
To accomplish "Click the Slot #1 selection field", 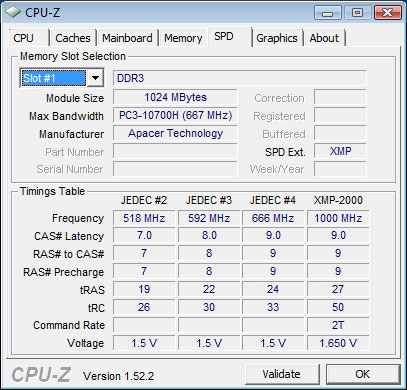I will click(53, 78).
